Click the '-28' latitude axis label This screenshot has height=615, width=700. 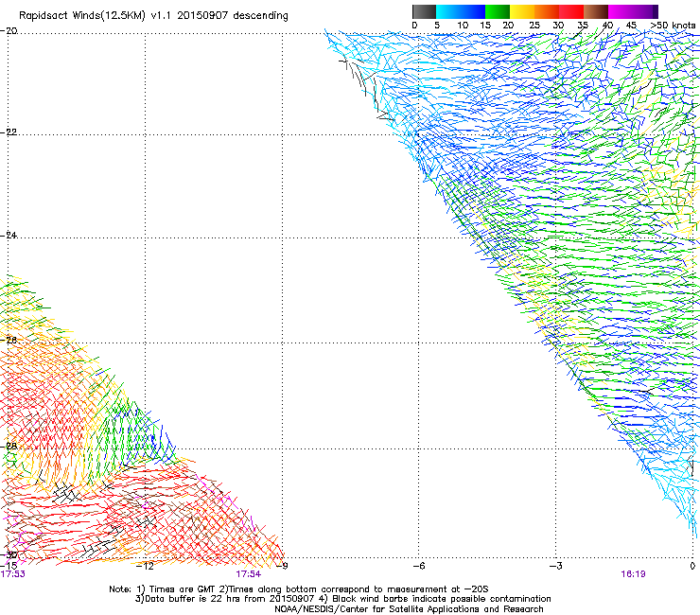coord(9,446)
